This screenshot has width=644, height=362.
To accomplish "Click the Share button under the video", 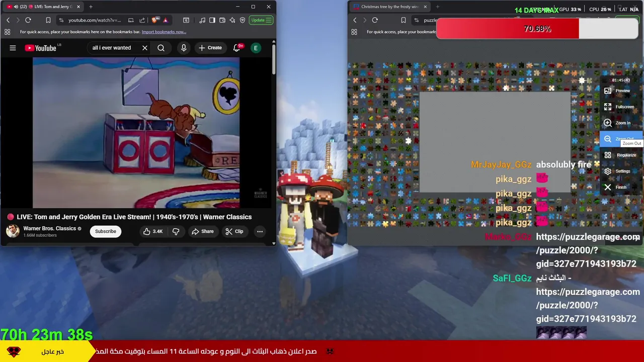I will 202,231.
